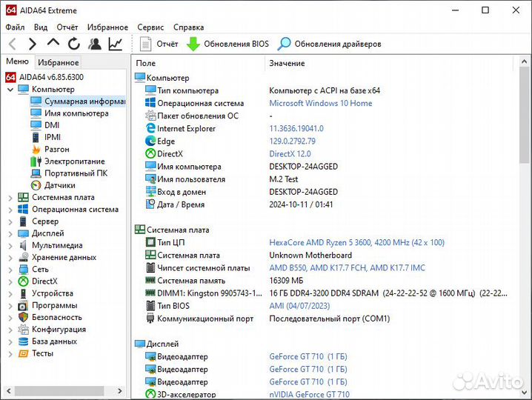Open the Избранное menu in the menu bar
Viewport: 532px width, 400px height.
pos(107,27)
